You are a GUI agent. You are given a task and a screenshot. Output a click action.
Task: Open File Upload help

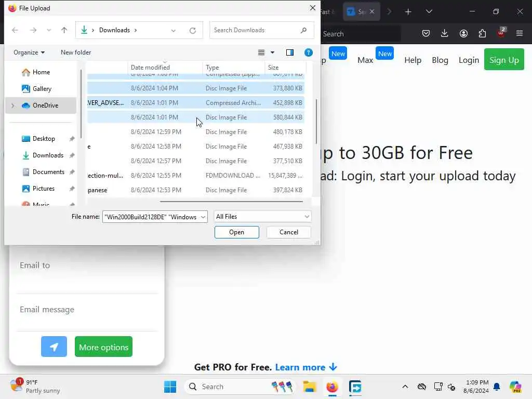click(x=309, y=52)
